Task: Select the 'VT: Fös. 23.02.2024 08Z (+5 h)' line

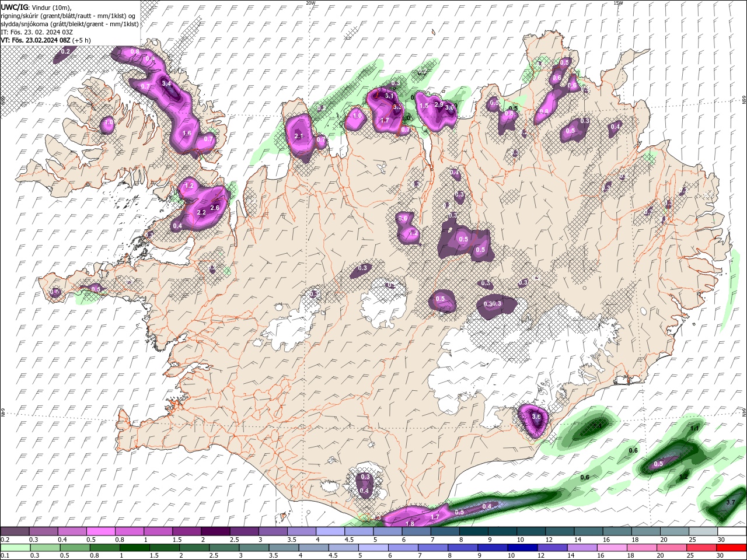Action: click(46, 40)
